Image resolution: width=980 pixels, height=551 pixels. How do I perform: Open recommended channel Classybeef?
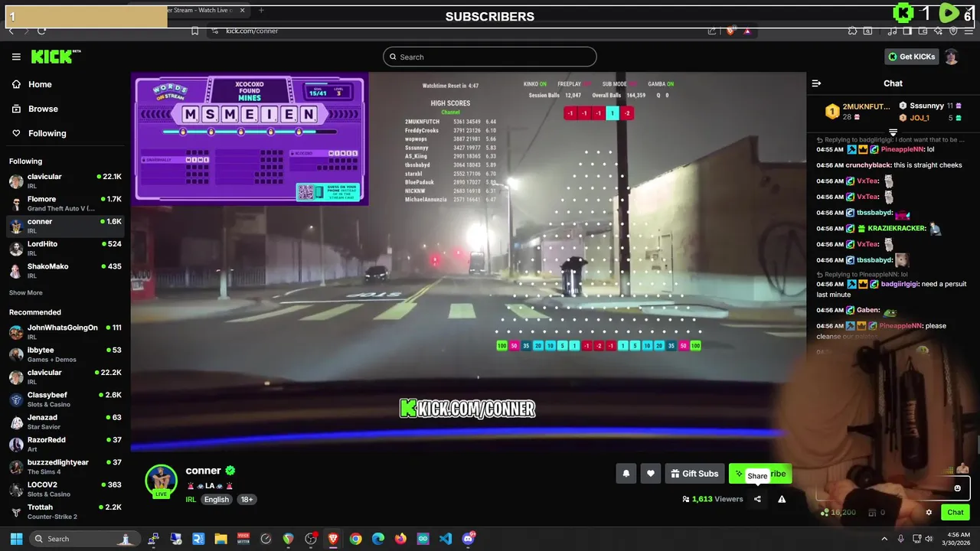[x=65, y=399]
